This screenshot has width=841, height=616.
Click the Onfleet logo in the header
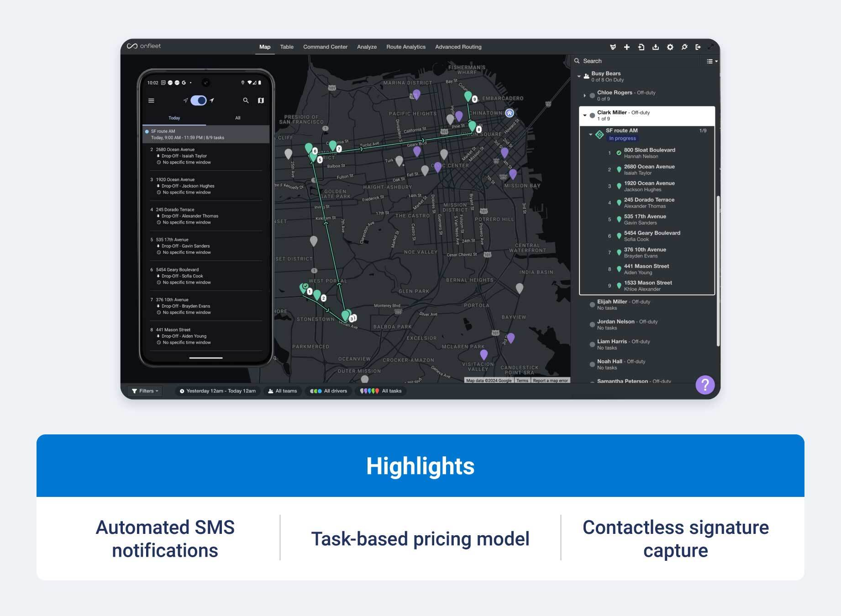point(143,46)
